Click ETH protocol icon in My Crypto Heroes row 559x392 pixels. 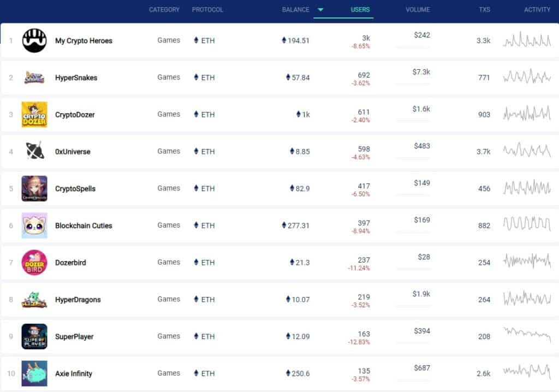coord(196,40)
